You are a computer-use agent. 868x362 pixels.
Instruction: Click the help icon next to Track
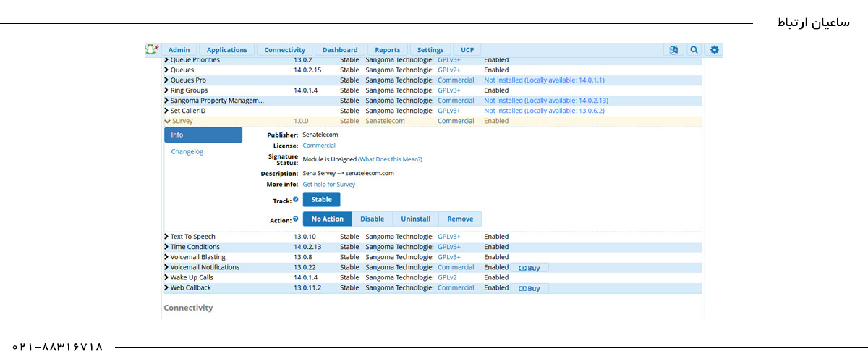tap(296, 199)
